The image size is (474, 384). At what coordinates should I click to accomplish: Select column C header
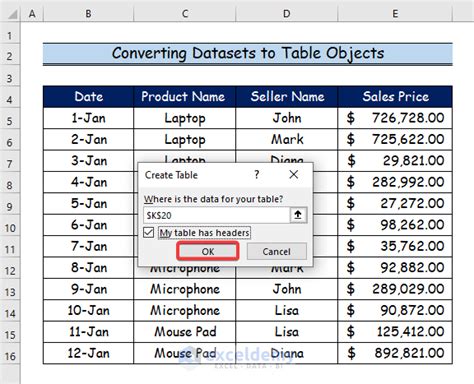tap(185, 14)
